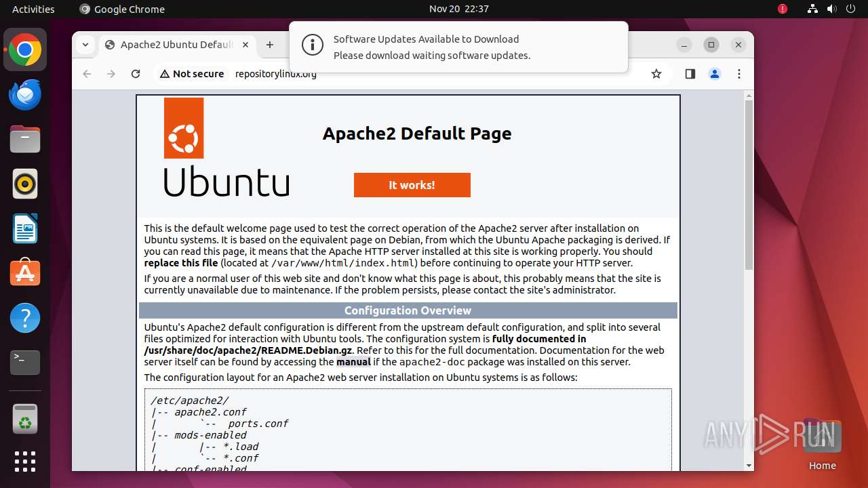Click the 'replace this file' bold text
Viewport: 868px width, 488px height.
click(181, 263)
